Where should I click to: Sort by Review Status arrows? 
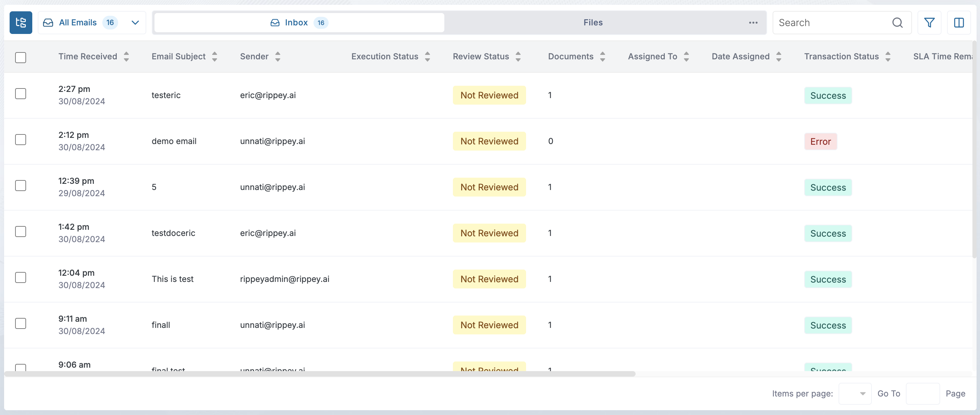[x=518, y=57]
